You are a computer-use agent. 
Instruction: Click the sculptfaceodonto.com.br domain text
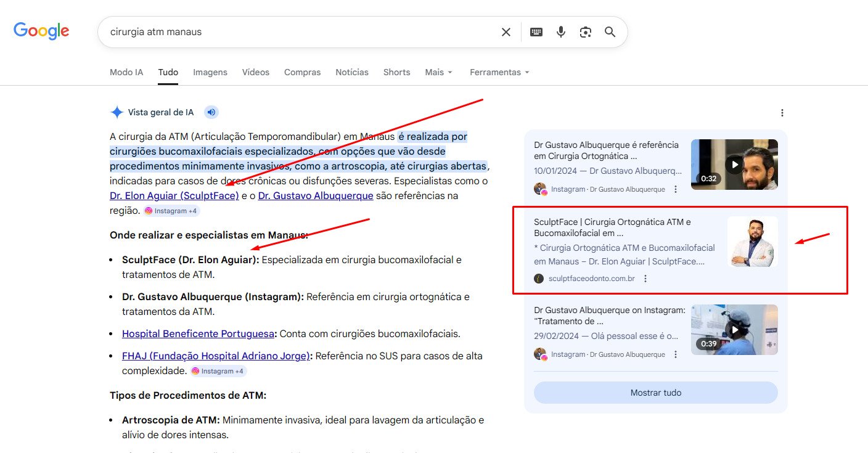tap(592, 279)
